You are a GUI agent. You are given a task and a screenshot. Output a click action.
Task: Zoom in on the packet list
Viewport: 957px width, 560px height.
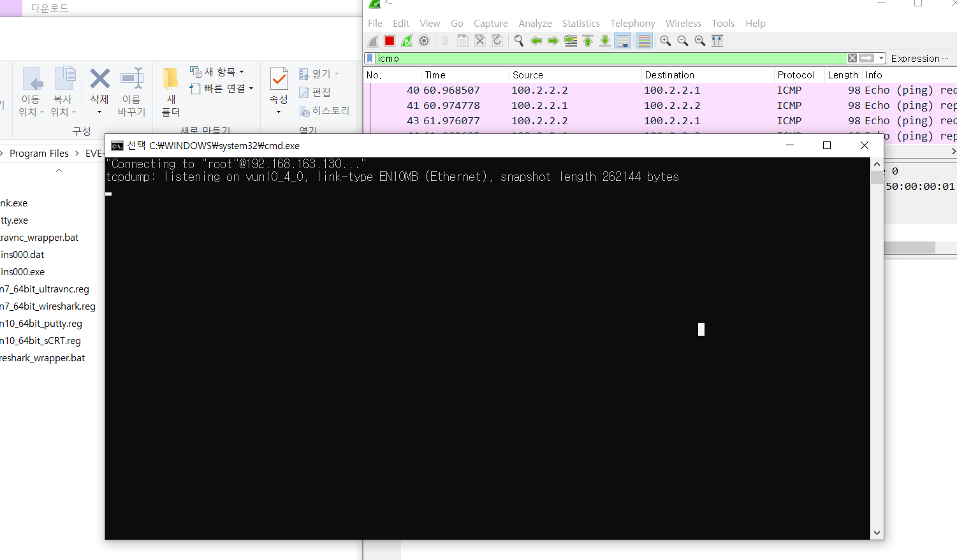665,40
